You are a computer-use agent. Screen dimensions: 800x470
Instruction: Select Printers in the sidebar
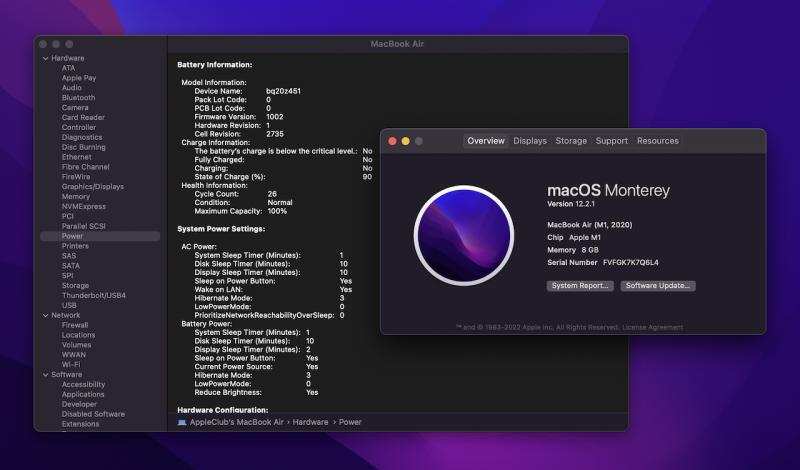point(75,246)
